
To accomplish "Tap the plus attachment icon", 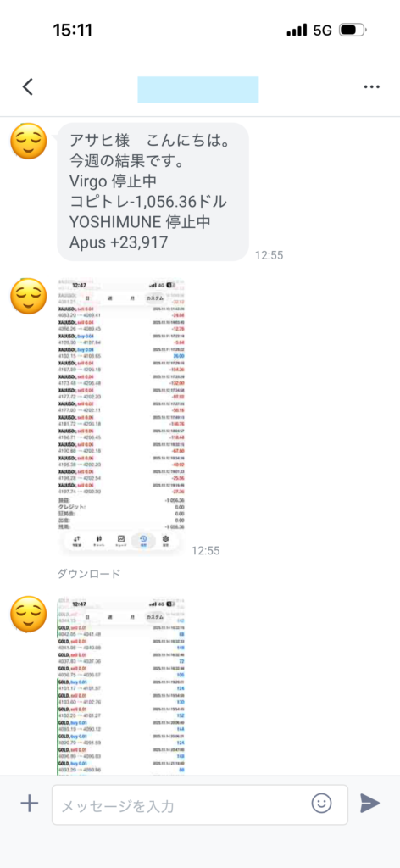I will 29,804.
